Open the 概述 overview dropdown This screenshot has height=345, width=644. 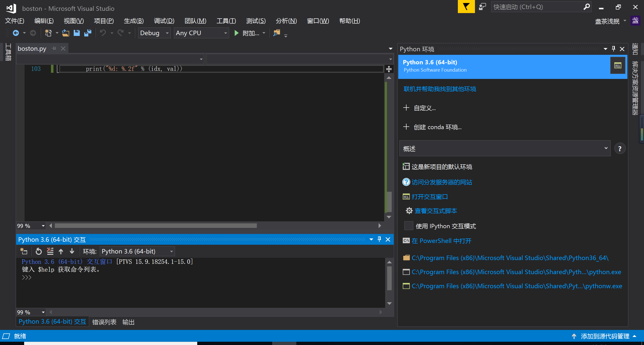click(x=505, y=149)
